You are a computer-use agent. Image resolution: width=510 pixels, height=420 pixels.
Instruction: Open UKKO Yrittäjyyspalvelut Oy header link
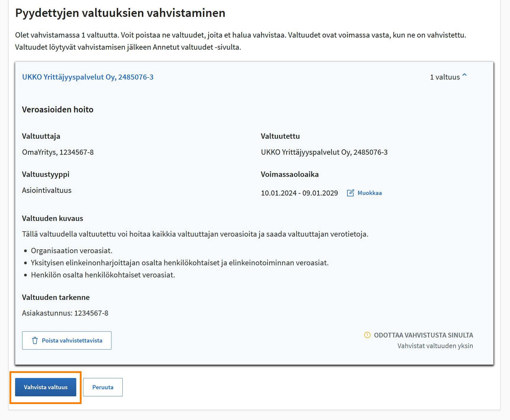point(88,77)
